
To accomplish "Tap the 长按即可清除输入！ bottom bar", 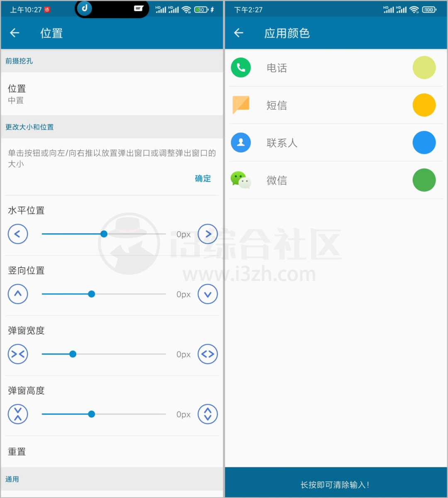I will 336,482.
